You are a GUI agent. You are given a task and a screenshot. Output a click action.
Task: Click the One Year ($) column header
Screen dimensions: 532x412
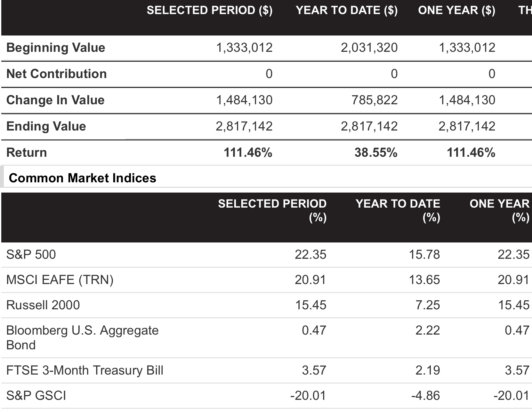[457, 10]
